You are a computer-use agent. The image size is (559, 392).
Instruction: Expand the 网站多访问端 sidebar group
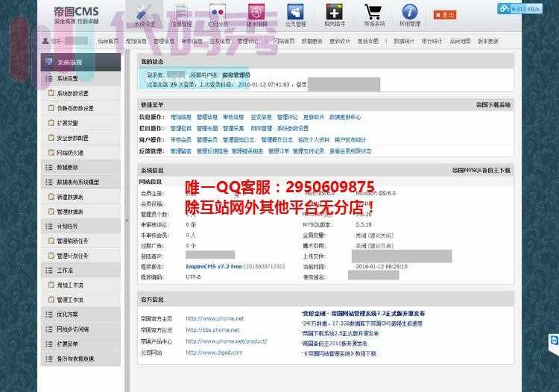tap(81, 329)
